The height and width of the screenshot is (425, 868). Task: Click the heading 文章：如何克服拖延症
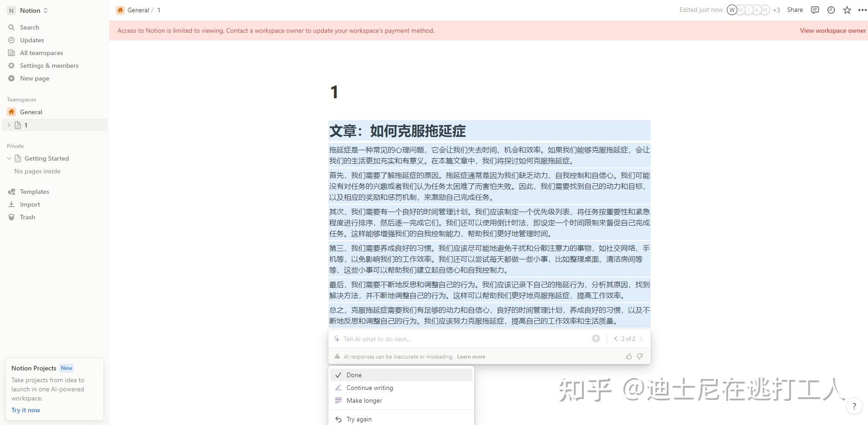397,131
